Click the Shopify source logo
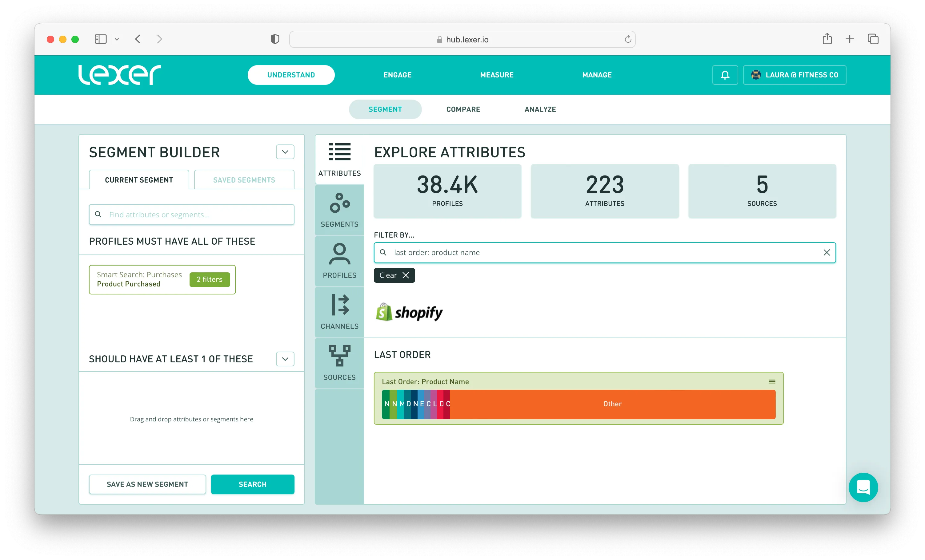925x560 pixels. pyautogui.click(x=409, y=312)
